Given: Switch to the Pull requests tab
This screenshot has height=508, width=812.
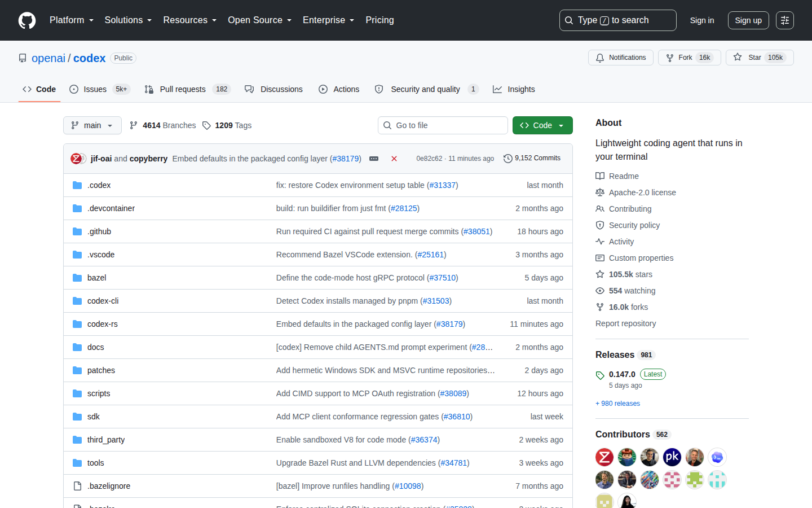Looking at the screenshot, I should (187, 89).
